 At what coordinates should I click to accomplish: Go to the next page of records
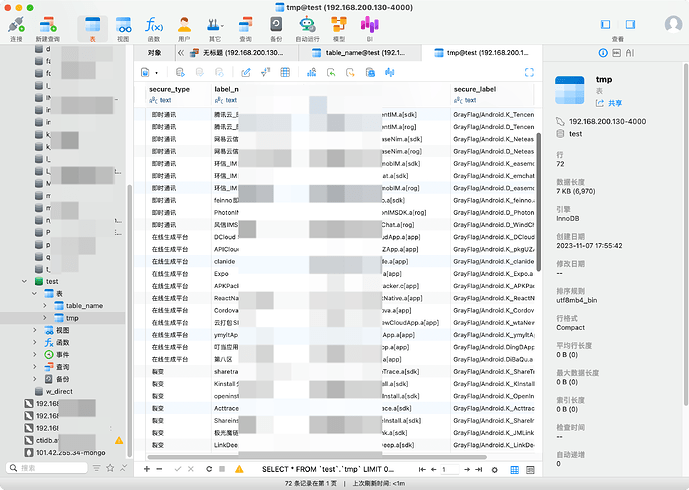coord(467,469)
